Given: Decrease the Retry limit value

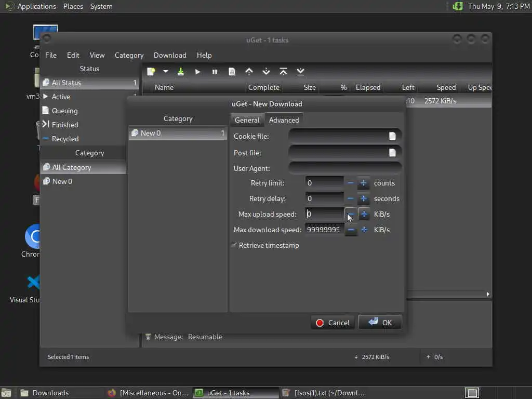Looking at the screenshot, I should [x=351, y=183].
